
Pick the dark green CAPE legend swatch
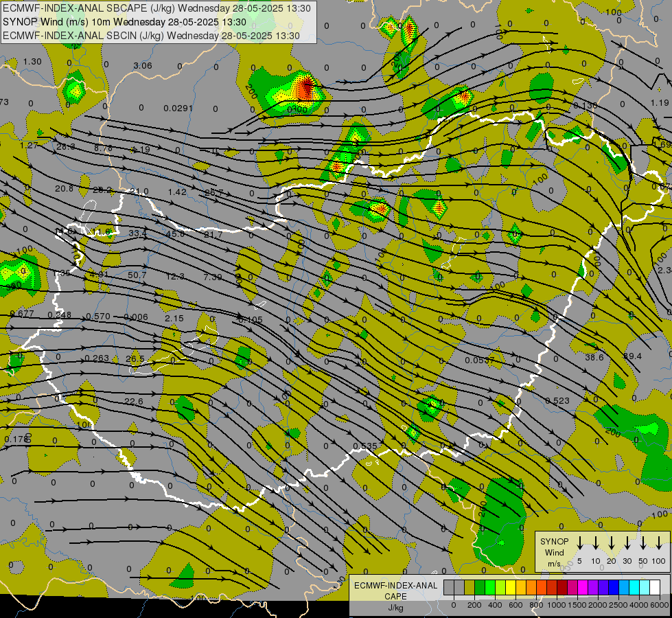[x=480, y=588]
